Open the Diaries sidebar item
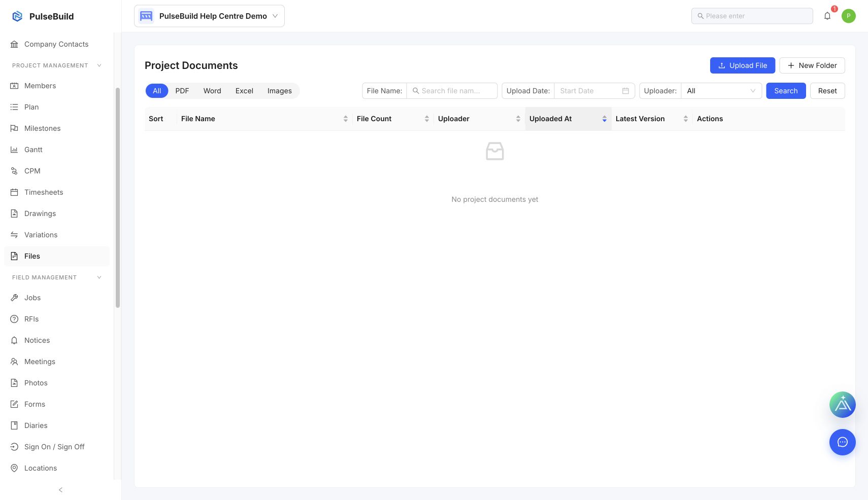The image size is (868, 500). 57,425
